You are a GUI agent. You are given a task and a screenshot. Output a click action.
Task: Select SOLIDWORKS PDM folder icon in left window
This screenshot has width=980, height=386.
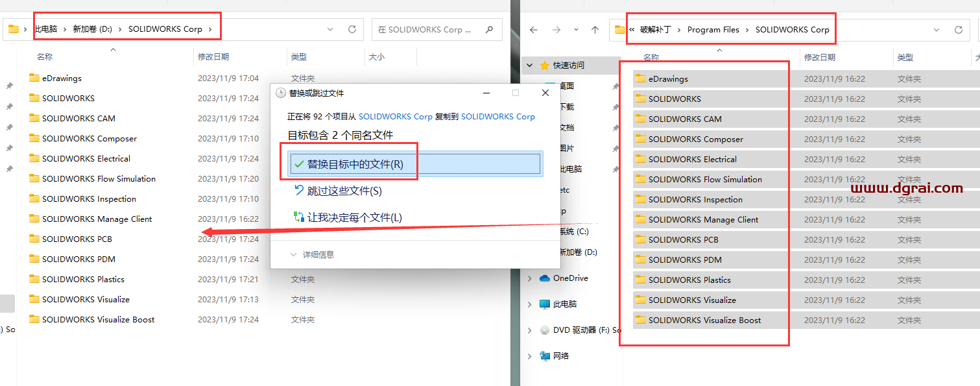click(34, 259)
